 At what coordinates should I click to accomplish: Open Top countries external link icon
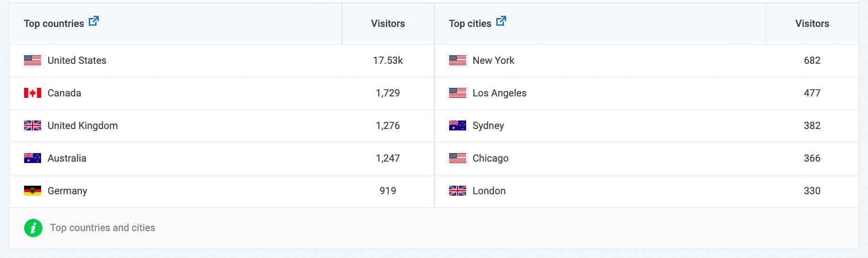[x=94, y=21]
